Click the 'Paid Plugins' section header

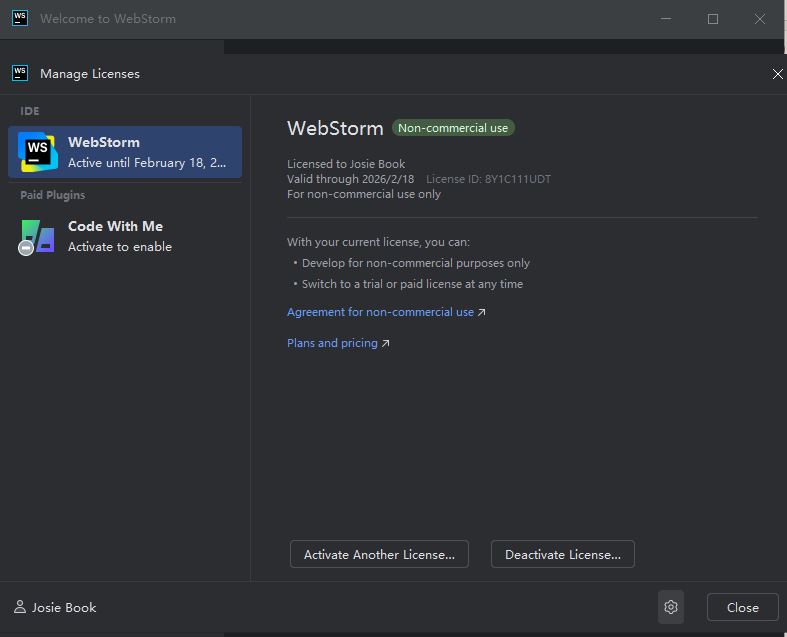click(x=53, y=195)
